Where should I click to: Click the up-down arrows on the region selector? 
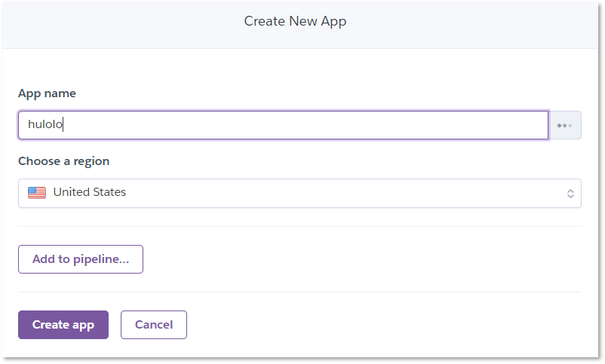click(570, 194)
